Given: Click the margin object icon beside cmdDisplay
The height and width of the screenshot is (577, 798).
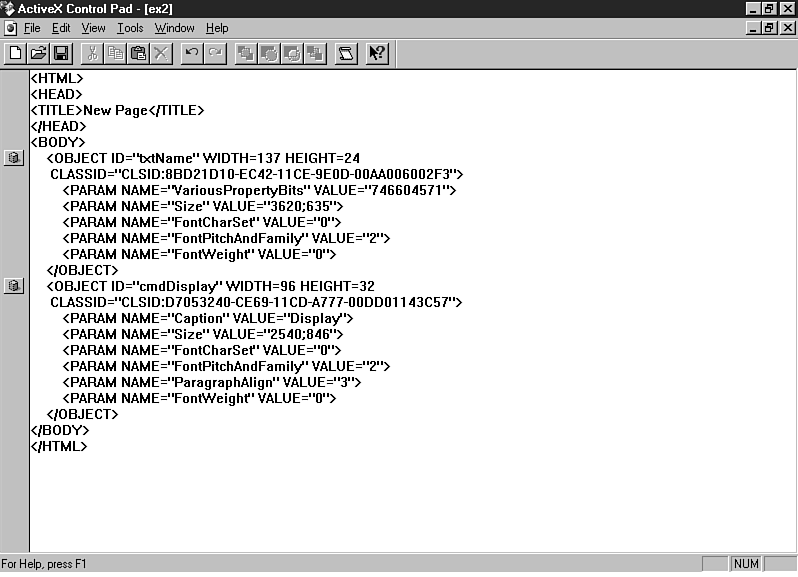Looking at the screenshot, I should tap(14, 285).
